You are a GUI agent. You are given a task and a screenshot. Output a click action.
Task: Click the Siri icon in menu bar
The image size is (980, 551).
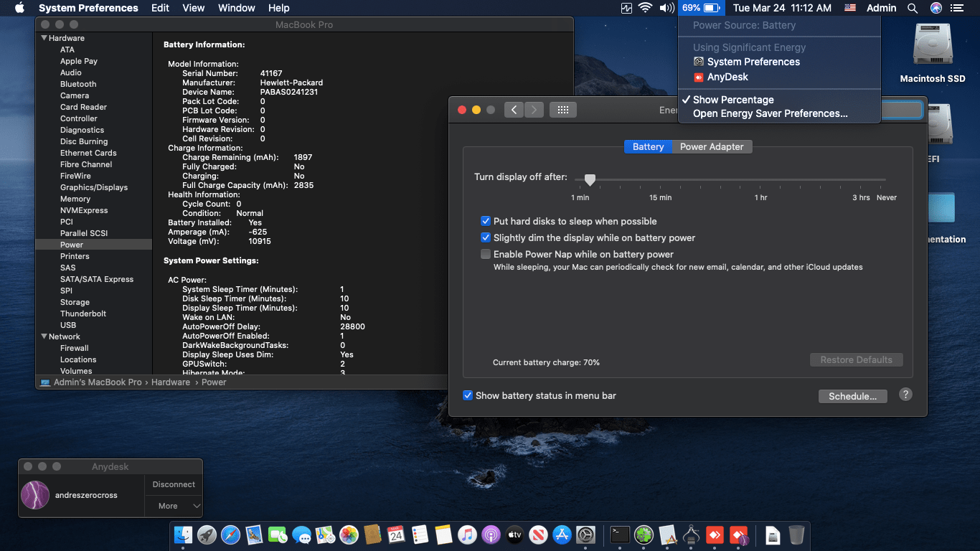tap(936, 8)
